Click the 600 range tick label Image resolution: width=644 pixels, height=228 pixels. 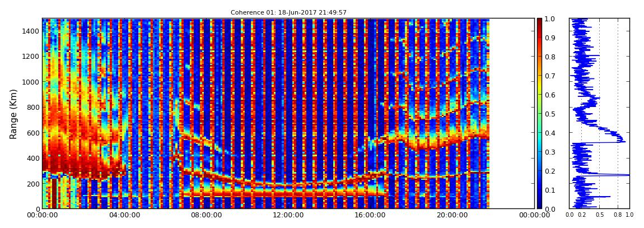tap(33, 133)
